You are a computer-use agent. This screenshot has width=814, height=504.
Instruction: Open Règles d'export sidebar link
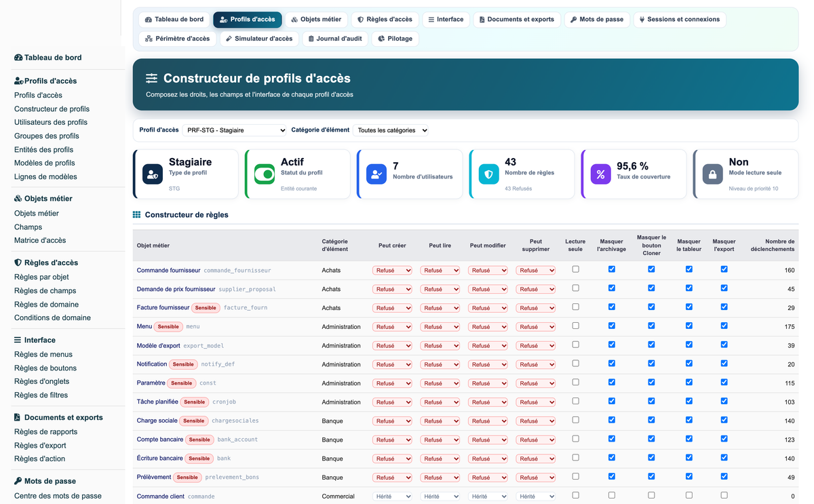[40, 446]
